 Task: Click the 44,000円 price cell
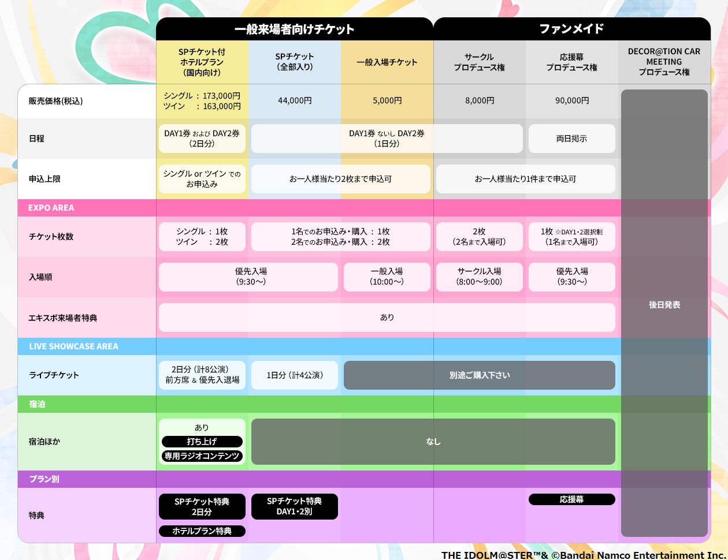(x=295, y=100)
